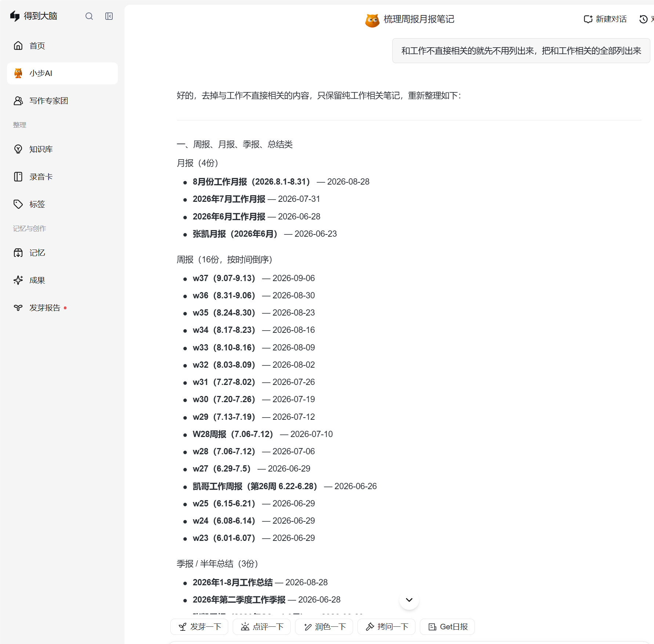Open the 首页 home page

(62, 46)
